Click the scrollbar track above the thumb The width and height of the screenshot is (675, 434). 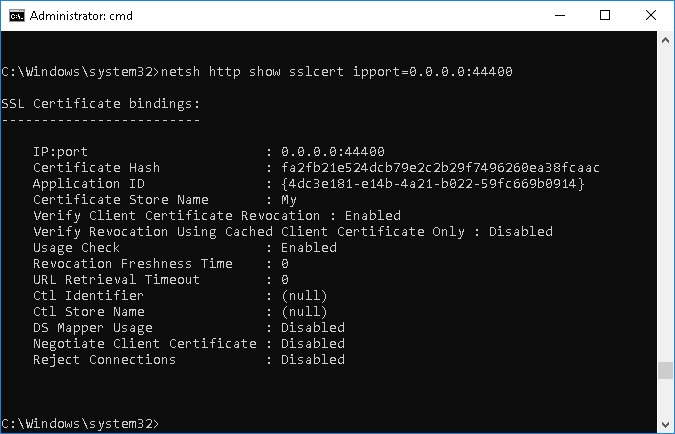(x=665, y=202)
